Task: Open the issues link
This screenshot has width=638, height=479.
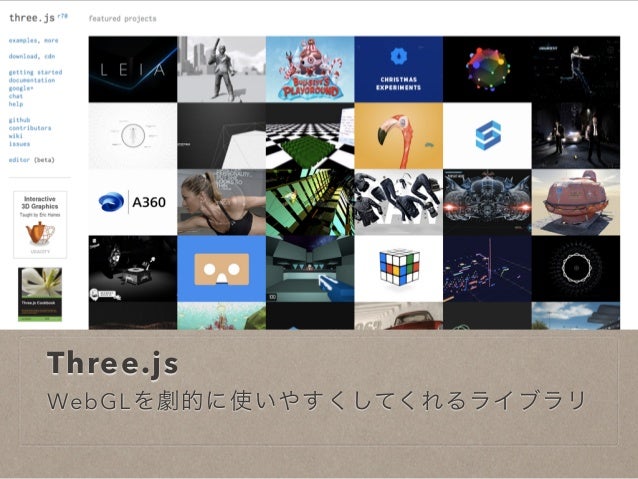Action: click(20, 144)
